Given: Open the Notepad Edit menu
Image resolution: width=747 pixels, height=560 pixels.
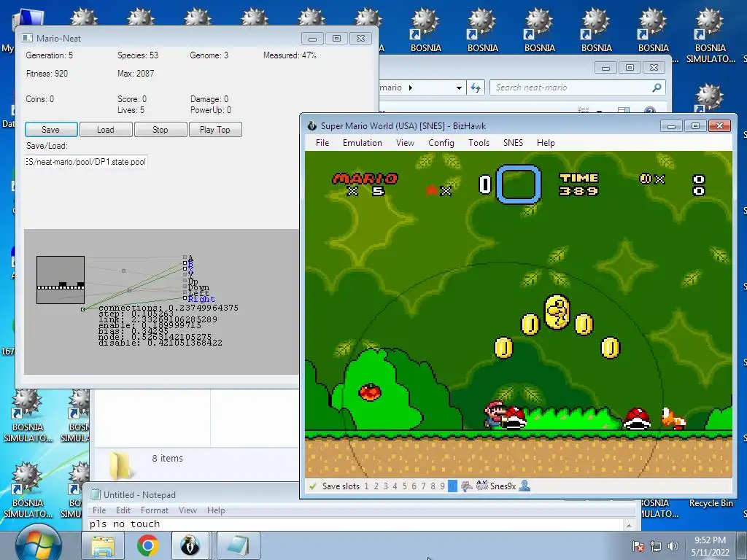Looking at the screenshot, I should pyautogui.click(x=123, y=510).
